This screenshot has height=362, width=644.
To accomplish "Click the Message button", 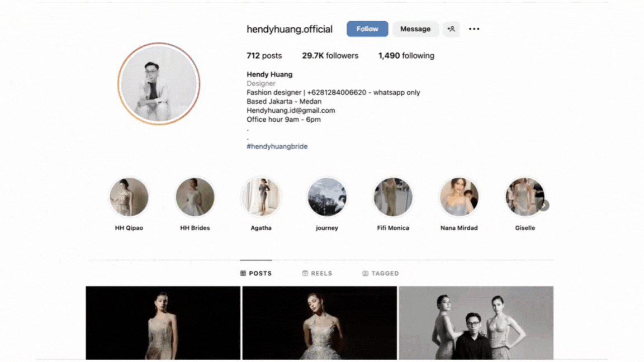I will (x=415, y=29).
